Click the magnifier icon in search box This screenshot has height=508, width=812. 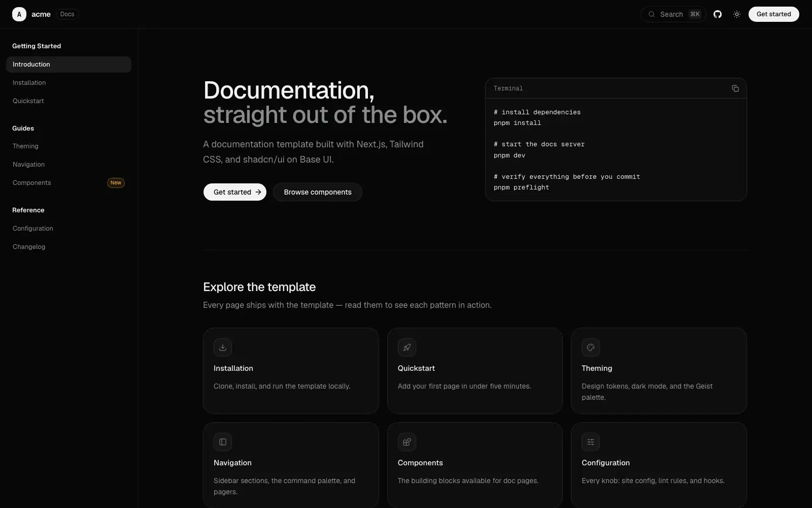coord(652,14)
